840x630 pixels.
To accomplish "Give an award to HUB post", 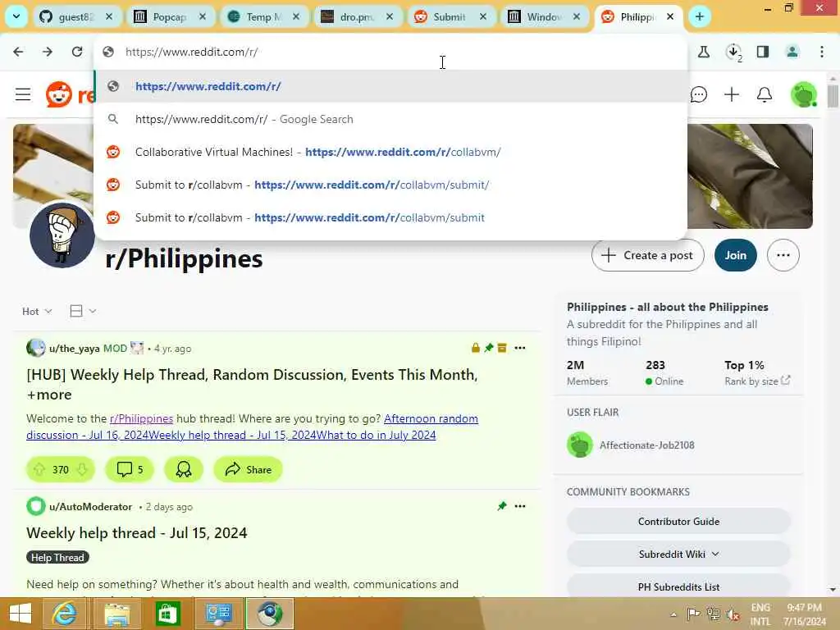I will [x=184, y=469].
